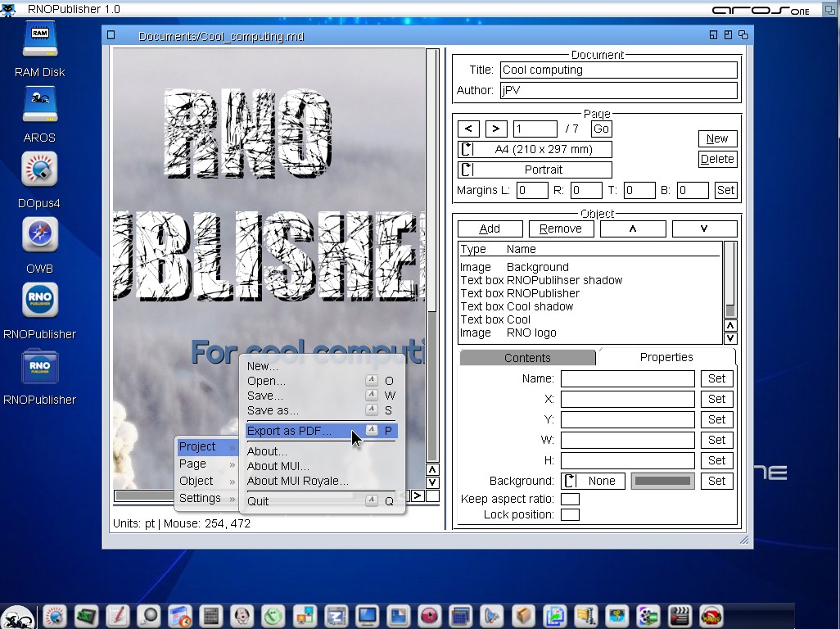Click the RNOPublisher application desktop icon
840x629 pixels.
(39, 301)
